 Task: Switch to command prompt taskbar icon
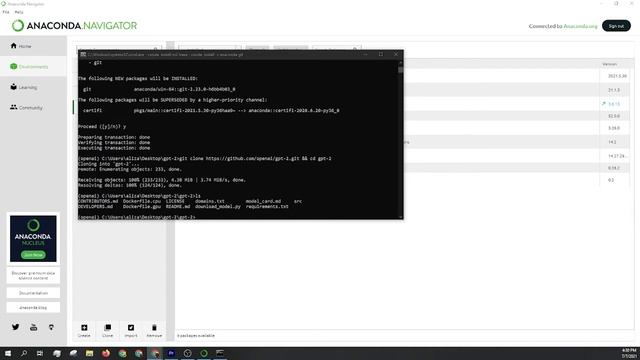click(220, 353)
